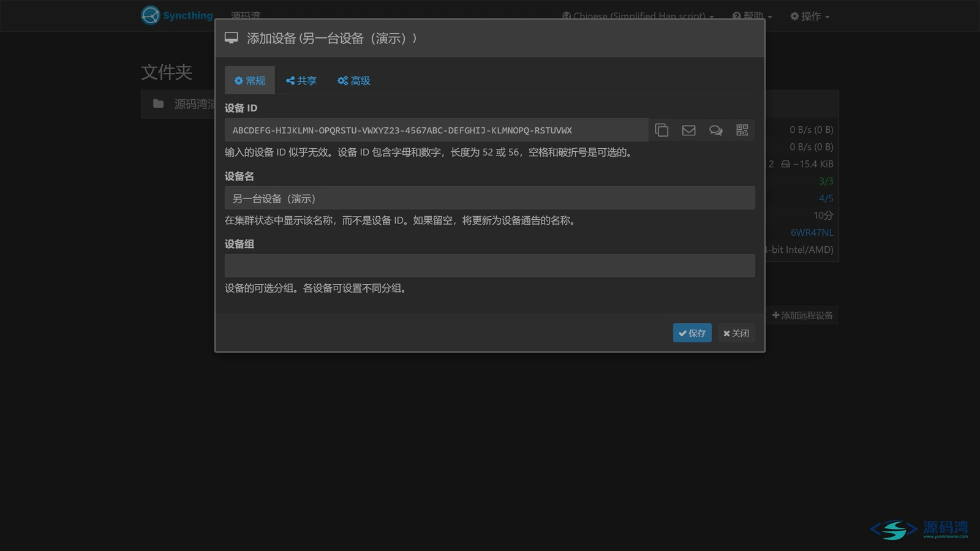Open the Chinese (Simplified Han script) language dropdown
Image resolution: width=980 pixels, height=551 pixels.
pos(638,16)
